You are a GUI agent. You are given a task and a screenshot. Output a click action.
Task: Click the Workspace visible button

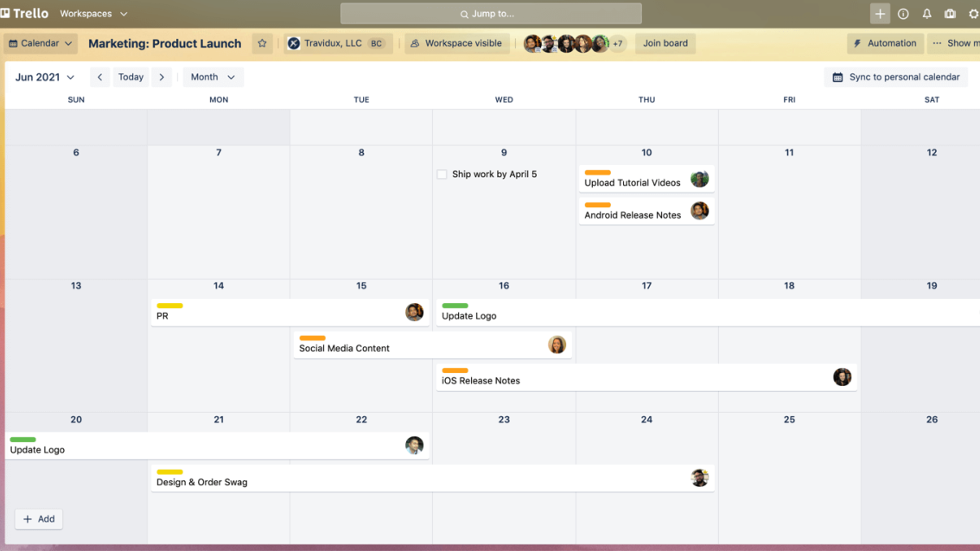point(456,43)
